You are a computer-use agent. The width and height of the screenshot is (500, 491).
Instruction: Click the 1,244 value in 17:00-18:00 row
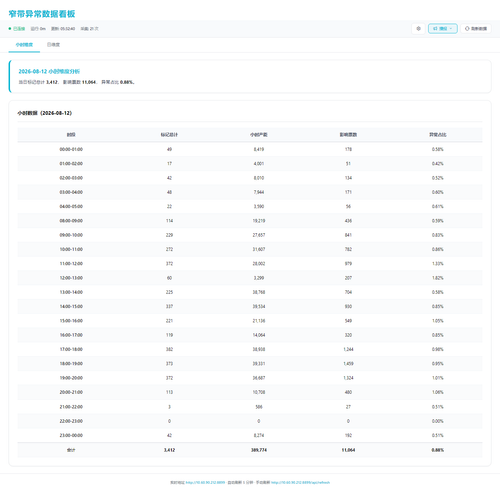(348, 349)
